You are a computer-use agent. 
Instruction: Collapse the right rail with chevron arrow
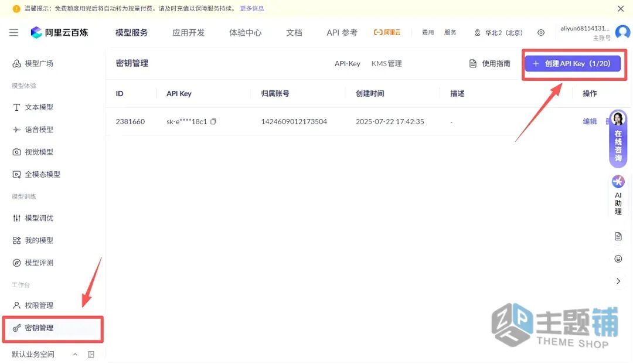618,281
